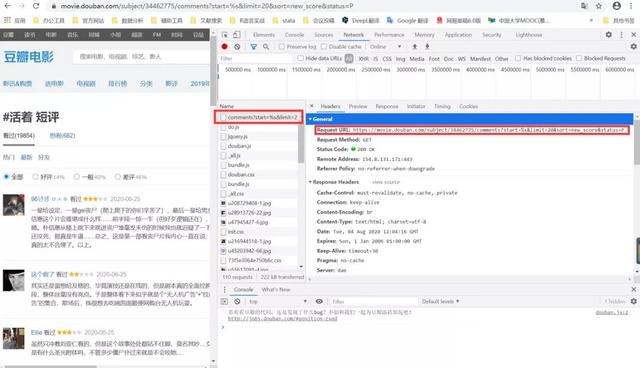Enable the Preserve log checkbox
The height and width of the screenshot is (368, 640).
click(x=282, y=47)
